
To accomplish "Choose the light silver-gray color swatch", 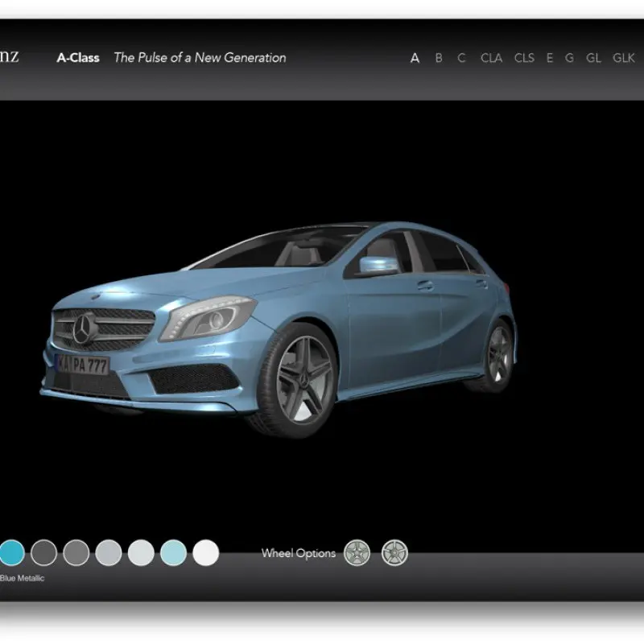I will pyautogui.click(x=109, y=552).
